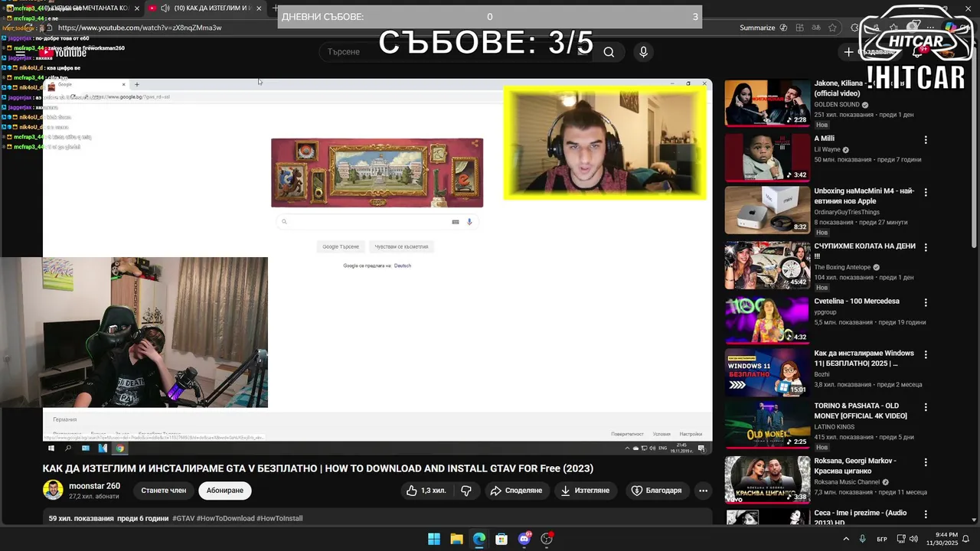The width and height of the screenshot is (980, 551).
Task: Like the video with 1,3 хил. thumbs up
Action: [426, 491]
